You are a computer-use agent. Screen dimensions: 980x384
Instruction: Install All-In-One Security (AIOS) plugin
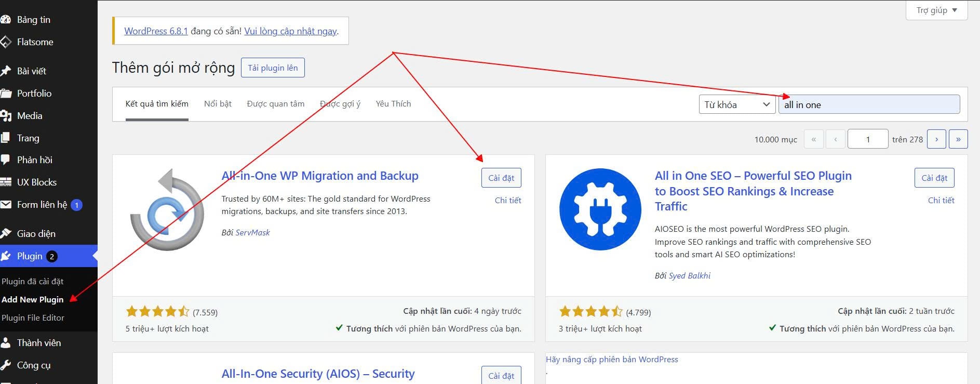coord(501,375)
